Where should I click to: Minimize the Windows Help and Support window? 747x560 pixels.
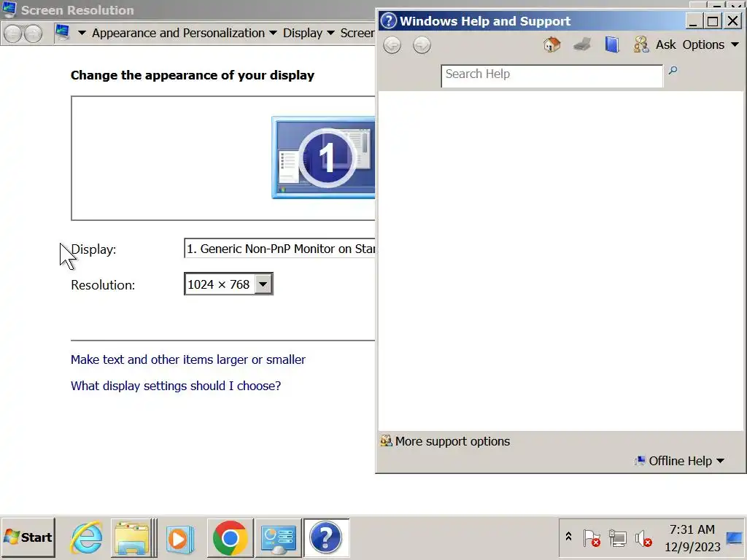[x=693, y=21]
